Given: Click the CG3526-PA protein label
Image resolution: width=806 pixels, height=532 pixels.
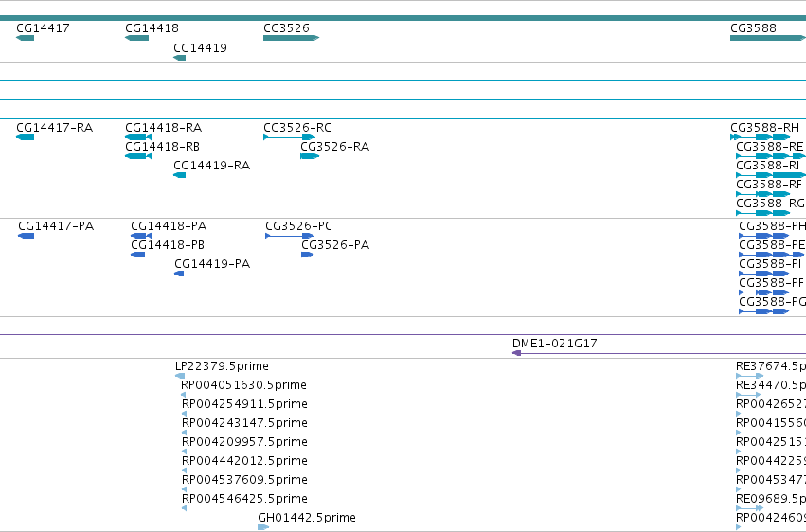Looking at the screenshot, I should [335, 245].
